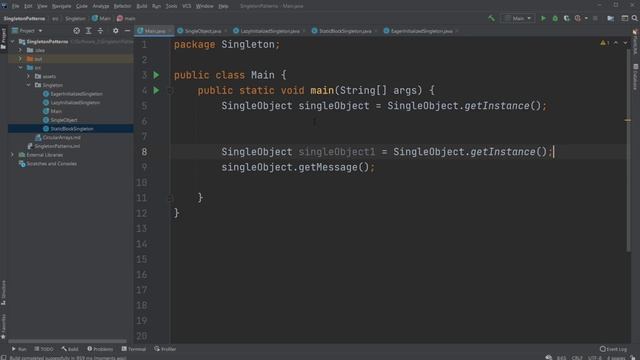
Task: Fold the main method at line 4
Action: tap(171, 91)
